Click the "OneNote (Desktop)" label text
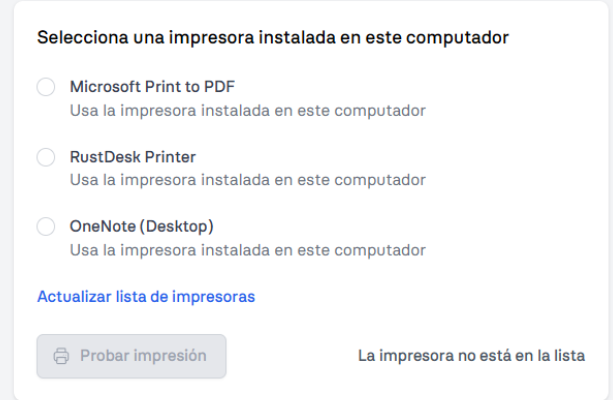The image size is (613, 400). pos(142,227)
